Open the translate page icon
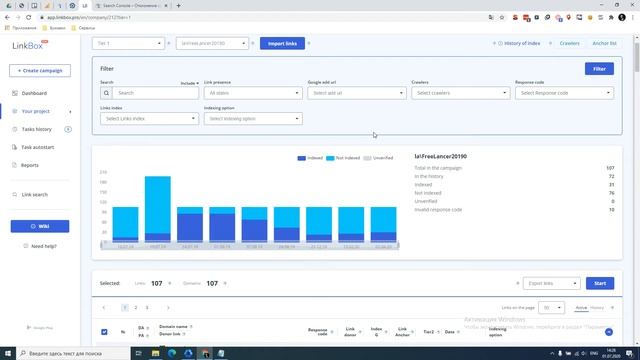Screen dimensions: 640x360 [491, 18]
